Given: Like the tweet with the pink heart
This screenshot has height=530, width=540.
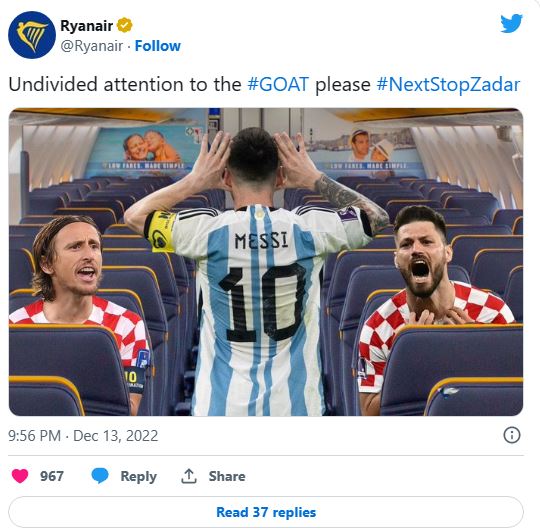Looking at the screenshot, I should tap(20, 476).
